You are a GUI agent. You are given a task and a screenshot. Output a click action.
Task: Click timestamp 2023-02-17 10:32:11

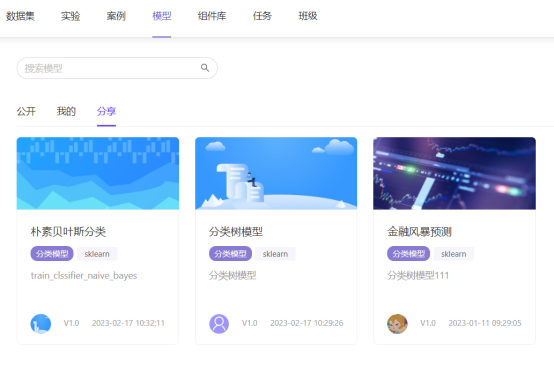[128, 323]
